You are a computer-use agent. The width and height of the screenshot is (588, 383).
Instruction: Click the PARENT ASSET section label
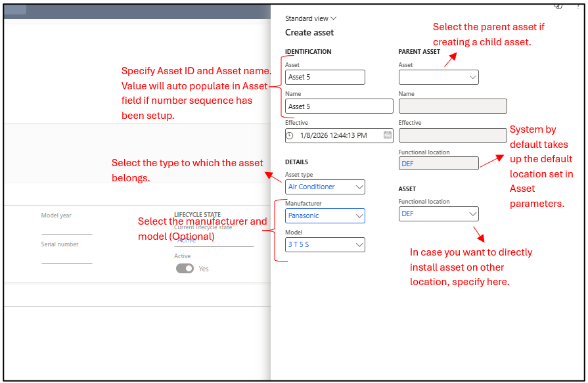419,52
